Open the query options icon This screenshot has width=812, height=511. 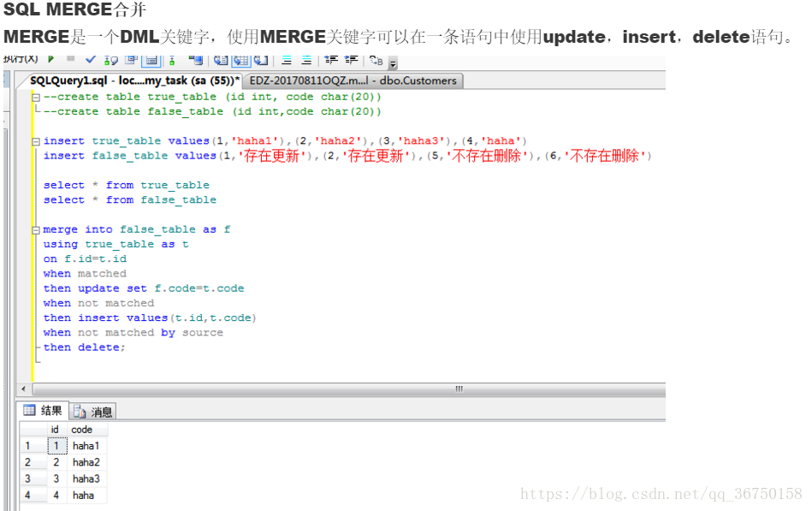point(132,60)
